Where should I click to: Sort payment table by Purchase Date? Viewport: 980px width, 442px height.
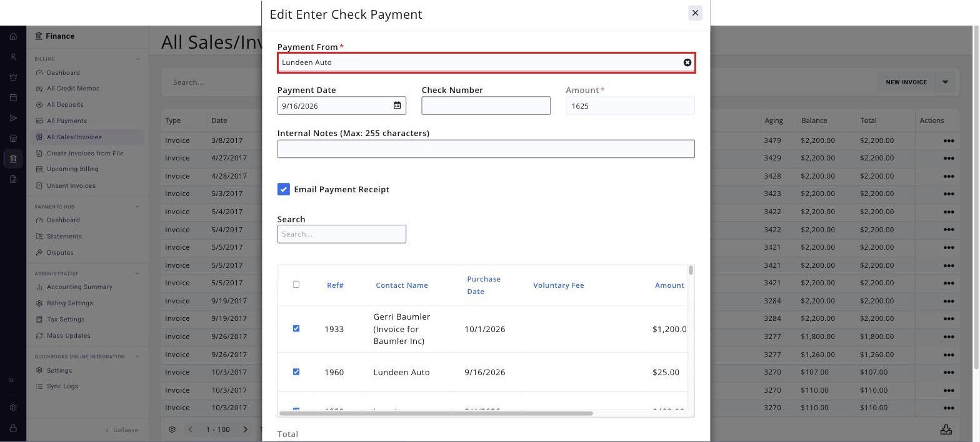[x=484, y=285]
